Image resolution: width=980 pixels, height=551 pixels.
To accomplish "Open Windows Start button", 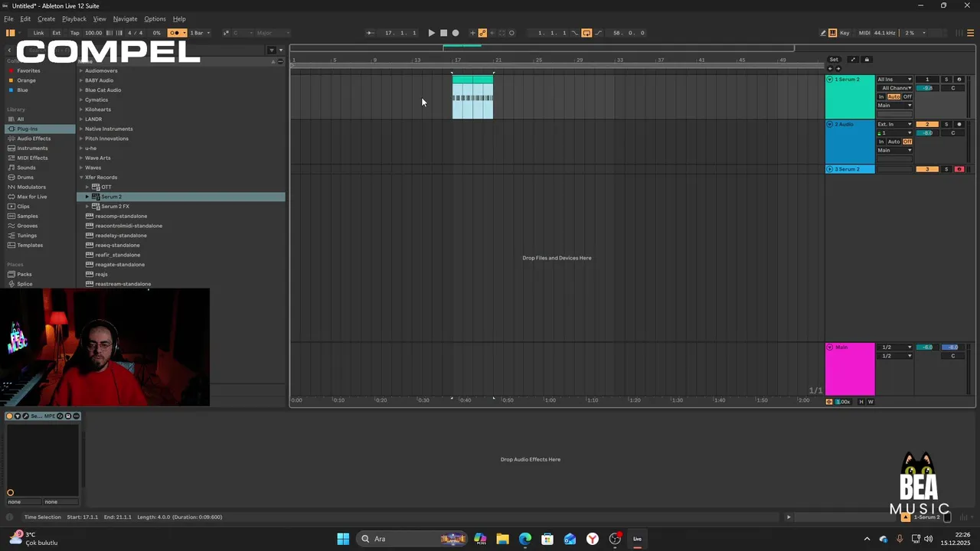I will (343, 539).
